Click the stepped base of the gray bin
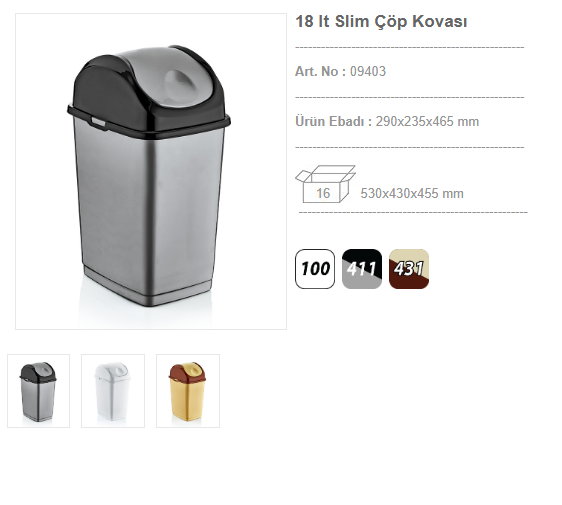The image size is (562, 505). pos(148,290)
